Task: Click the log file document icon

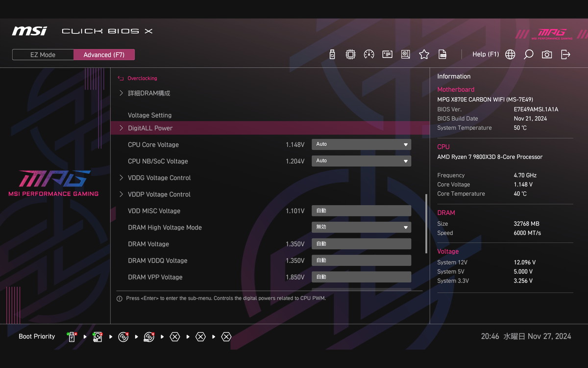Action: pos(442,54)
